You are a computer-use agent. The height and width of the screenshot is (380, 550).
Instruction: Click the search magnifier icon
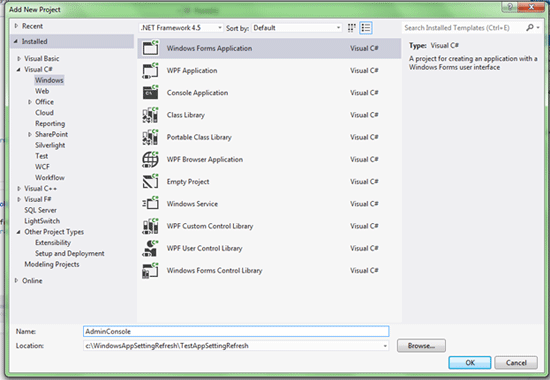coord(529,27)
